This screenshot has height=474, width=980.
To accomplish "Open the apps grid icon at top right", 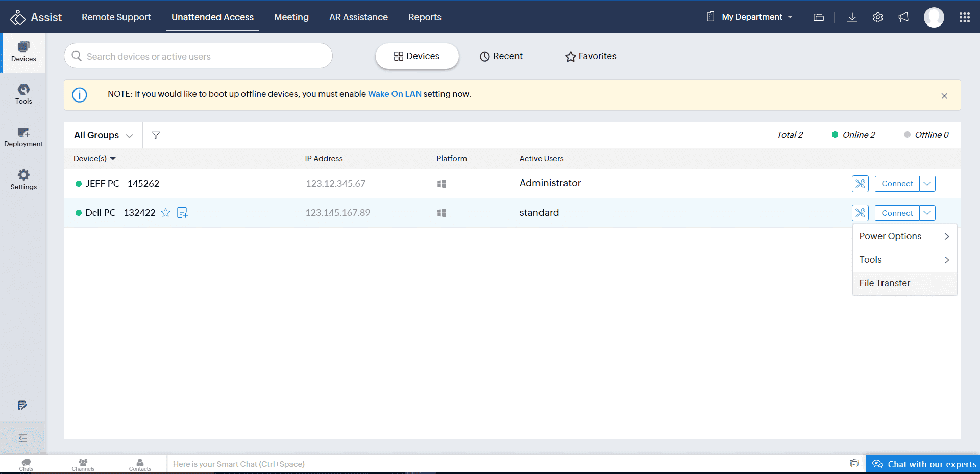I will pos(964,17).
